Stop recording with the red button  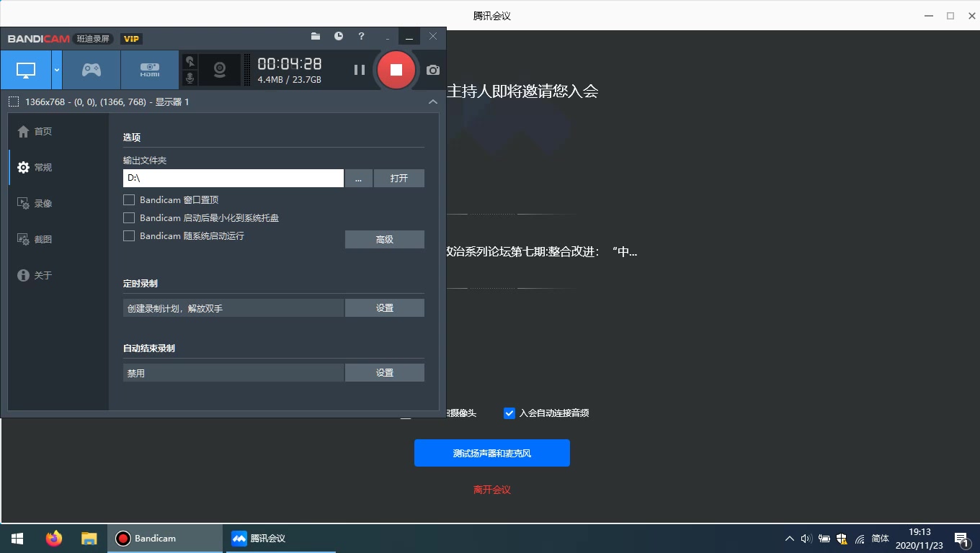396,70
